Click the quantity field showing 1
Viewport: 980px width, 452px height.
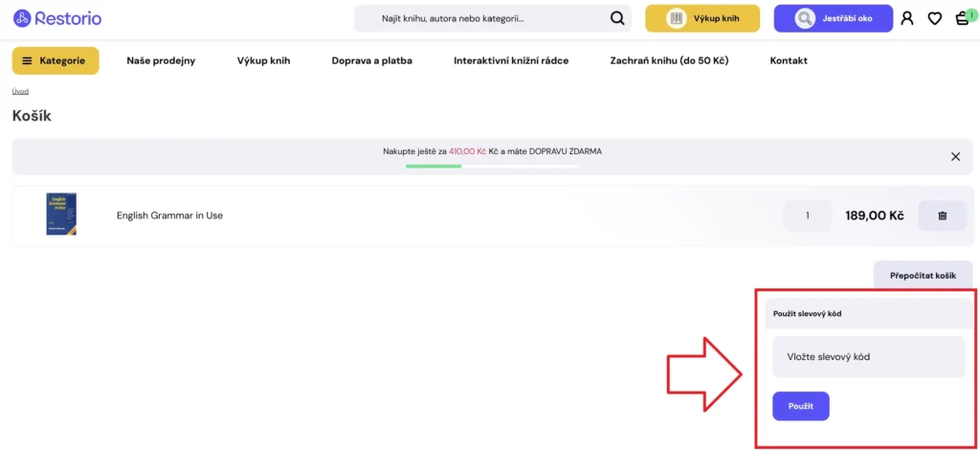[807, 215]
